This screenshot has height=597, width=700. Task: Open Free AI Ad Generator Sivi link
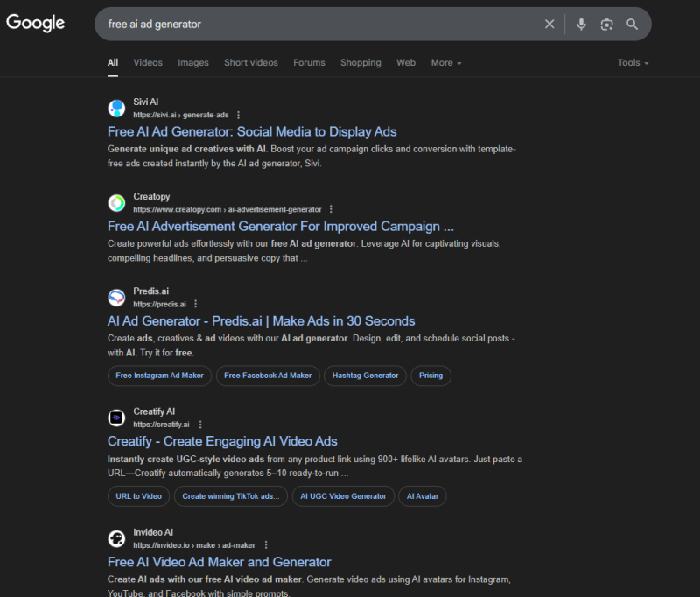pyautogui.click(x=252, y=131)
